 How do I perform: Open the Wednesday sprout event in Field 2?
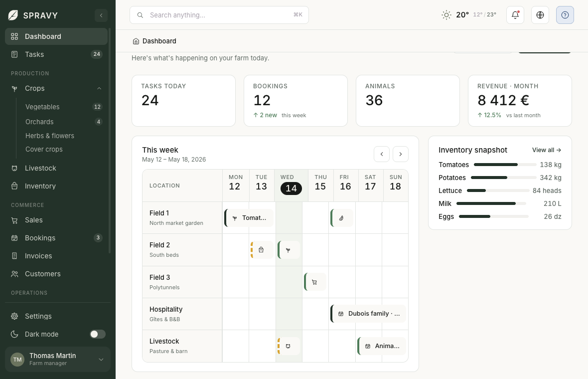click(x=289, y=250)
